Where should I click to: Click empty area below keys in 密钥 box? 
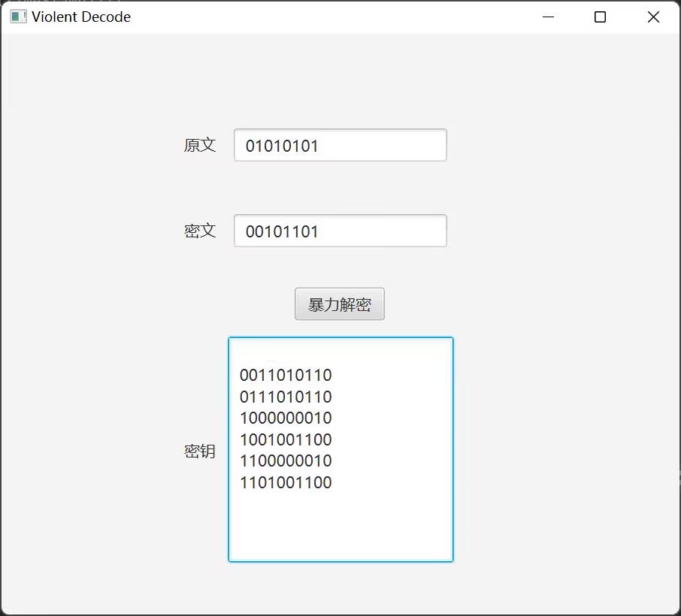[340, 526]
